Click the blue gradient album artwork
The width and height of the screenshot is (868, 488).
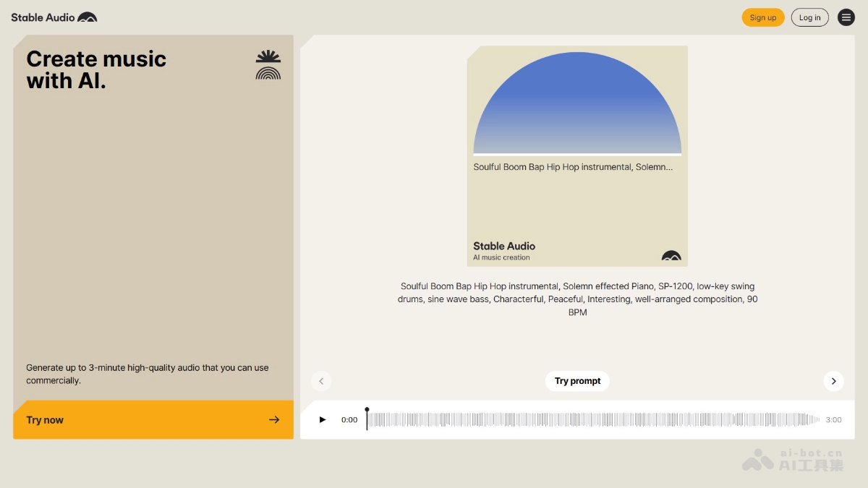[577, 101]
